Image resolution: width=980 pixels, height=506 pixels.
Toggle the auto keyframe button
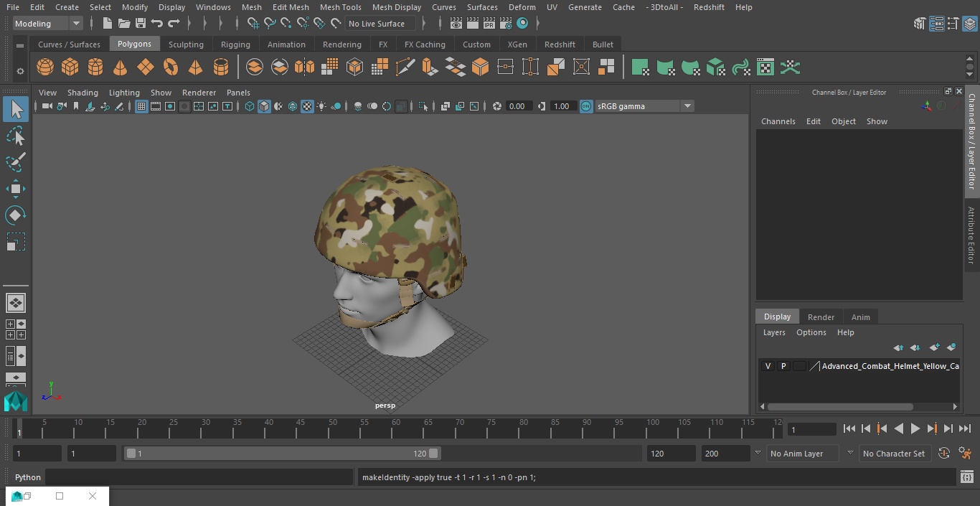point(944,454)
